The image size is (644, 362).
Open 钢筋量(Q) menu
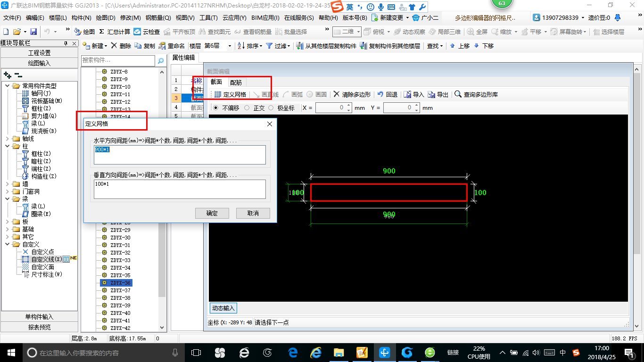tap(158, 18)
